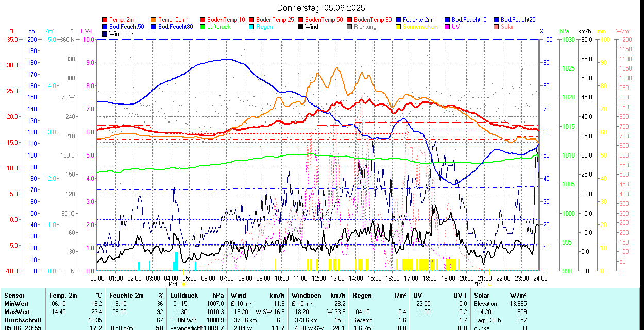Select the Feuchte 2m legend label

421,20
